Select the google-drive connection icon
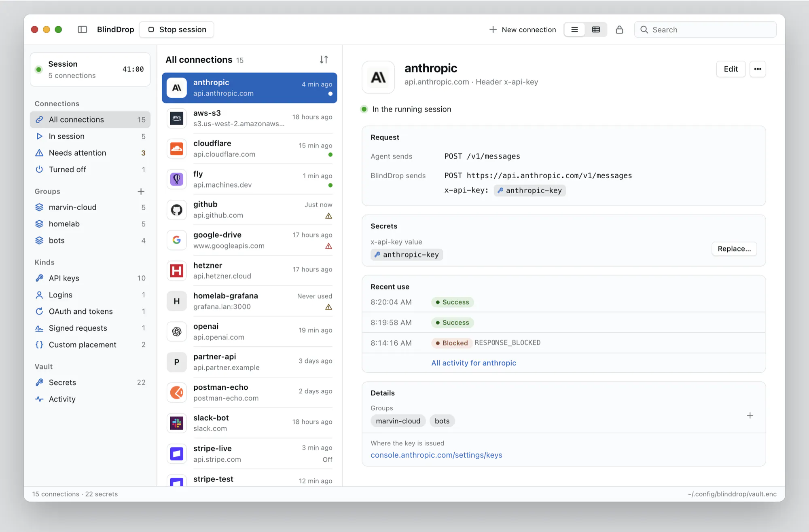809x532 pixels. pos(177,240)
